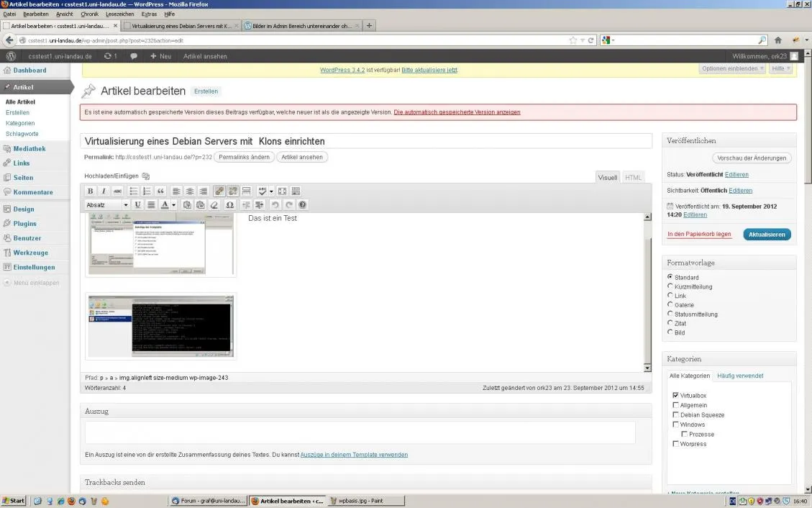Toggle italic formatting in the editor
812x508 pixels.
(x=104, y=191)
